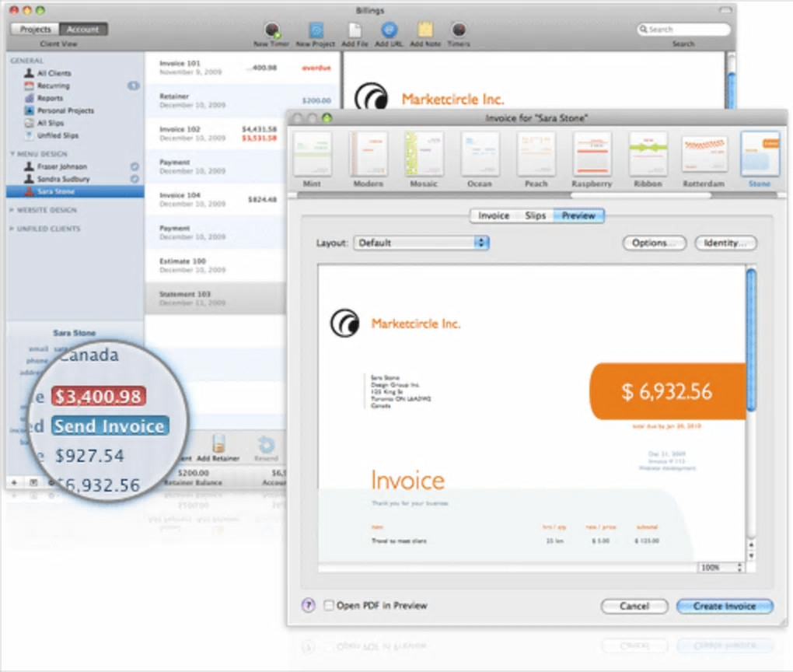Choose the Raspberry invoice template
The height and width of the screenshot is (672, 793).
coord(592,160)
